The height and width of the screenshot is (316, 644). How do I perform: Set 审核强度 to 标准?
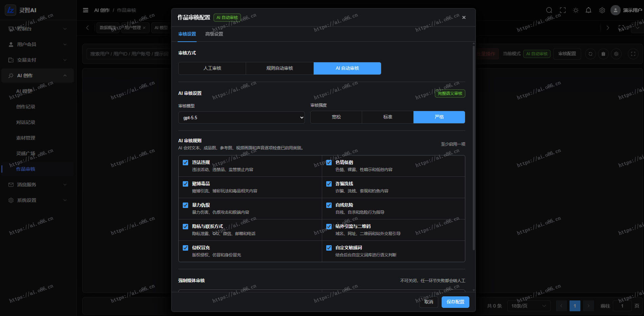[x=388, y=117]
